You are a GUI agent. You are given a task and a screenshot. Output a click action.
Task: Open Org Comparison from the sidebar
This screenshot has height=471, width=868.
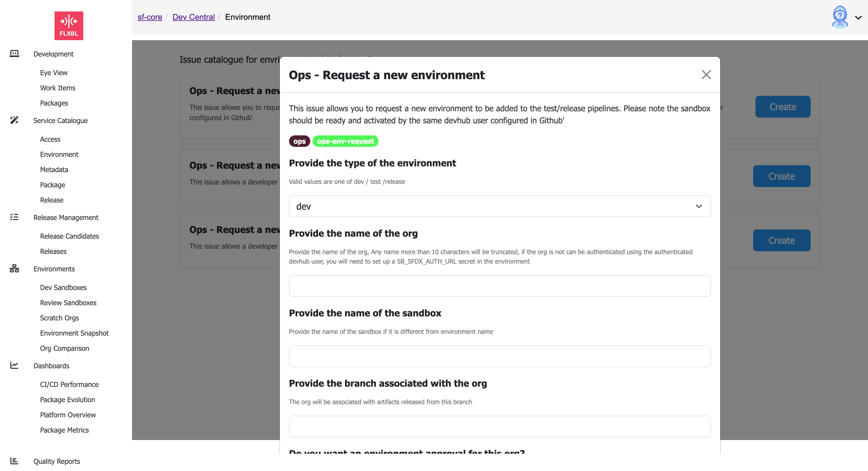tap(64, 348)
